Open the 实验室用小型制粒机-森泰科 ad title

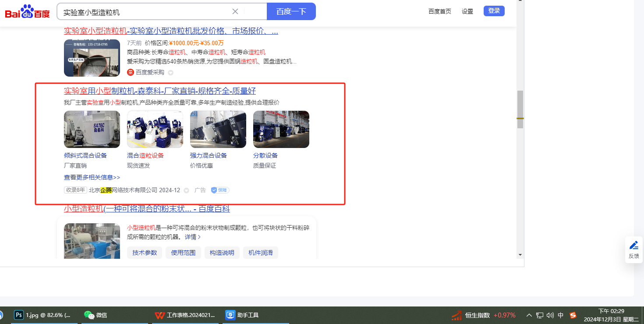click(160, 91)
